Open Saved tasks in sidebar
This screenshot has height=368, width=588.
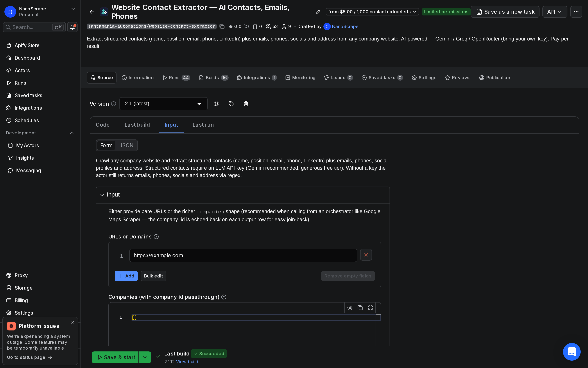40,95
